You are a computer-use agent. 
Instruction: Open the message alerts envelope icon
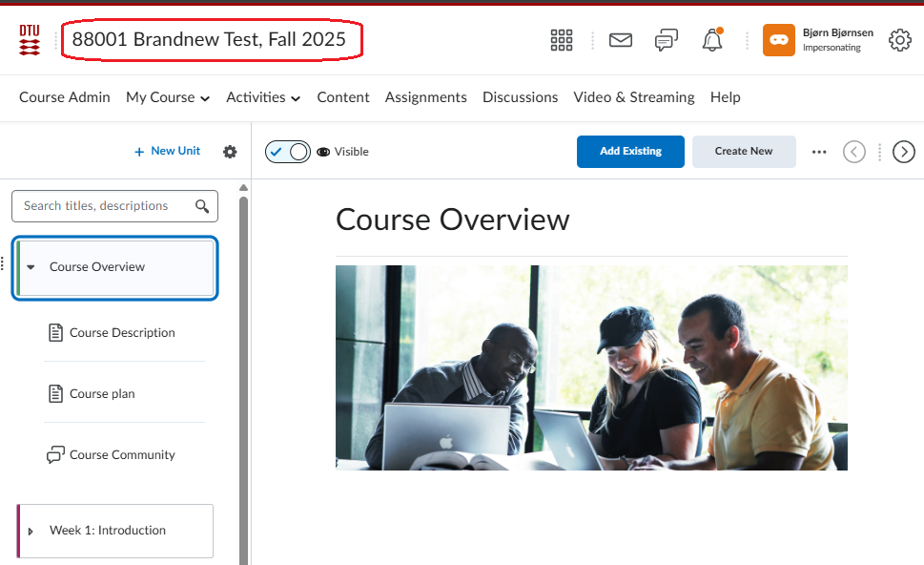621,40
